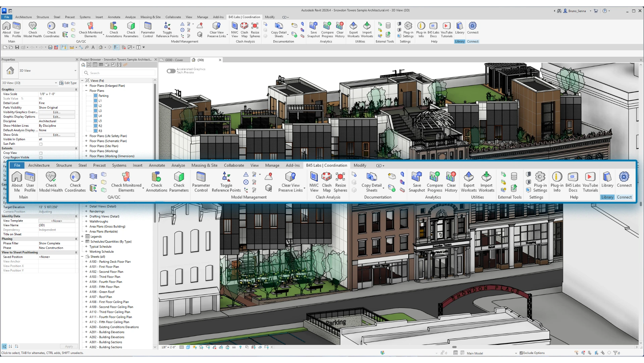Select sheet A201 - Building Elevations
The image size is (644, 363).
[107, 332]
